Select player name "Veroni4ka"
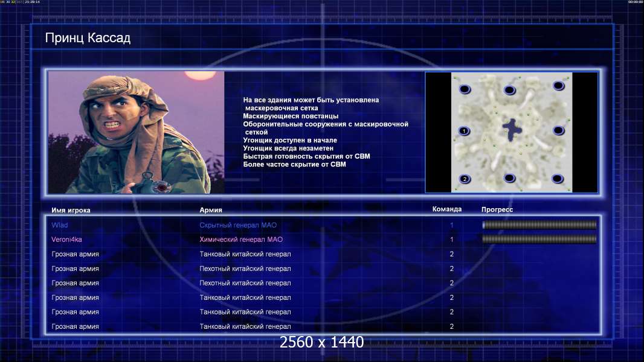The image size is (644, 362). point(66,240)
